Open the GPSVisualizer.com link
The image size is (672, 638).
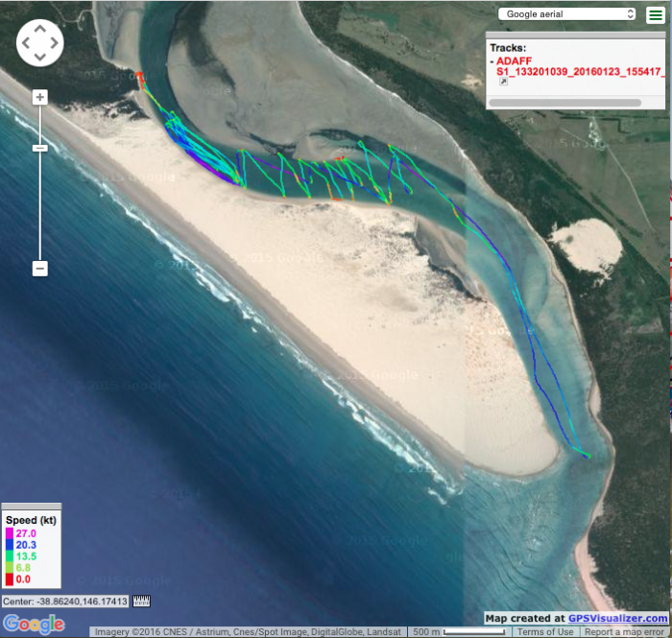[x=617, y=619]
